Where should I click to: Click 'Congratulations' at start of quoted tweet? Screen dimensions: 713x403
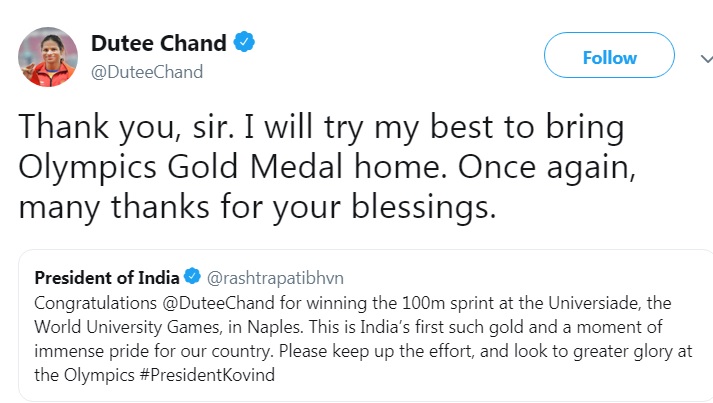click(95, 303)
